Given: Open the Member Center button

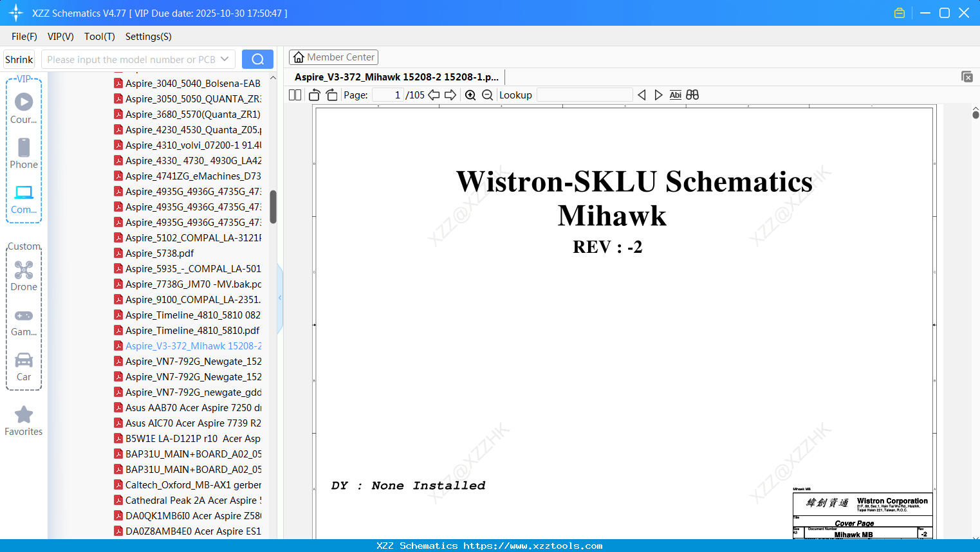Looking at the screenshot, I should tap(333, 57).
